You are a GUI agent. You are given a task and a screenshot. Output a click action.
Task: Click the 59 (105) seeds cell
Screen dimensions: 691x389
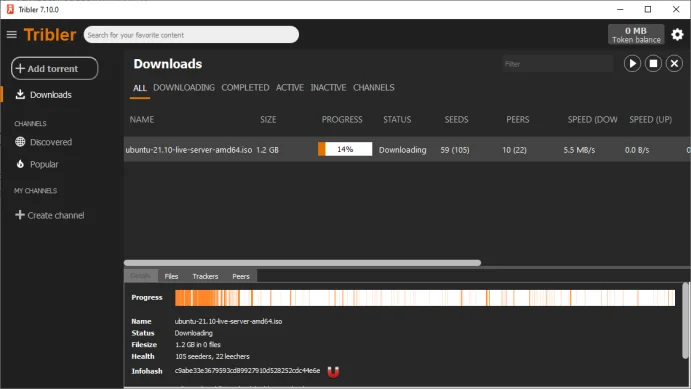(x=455, y=150)
